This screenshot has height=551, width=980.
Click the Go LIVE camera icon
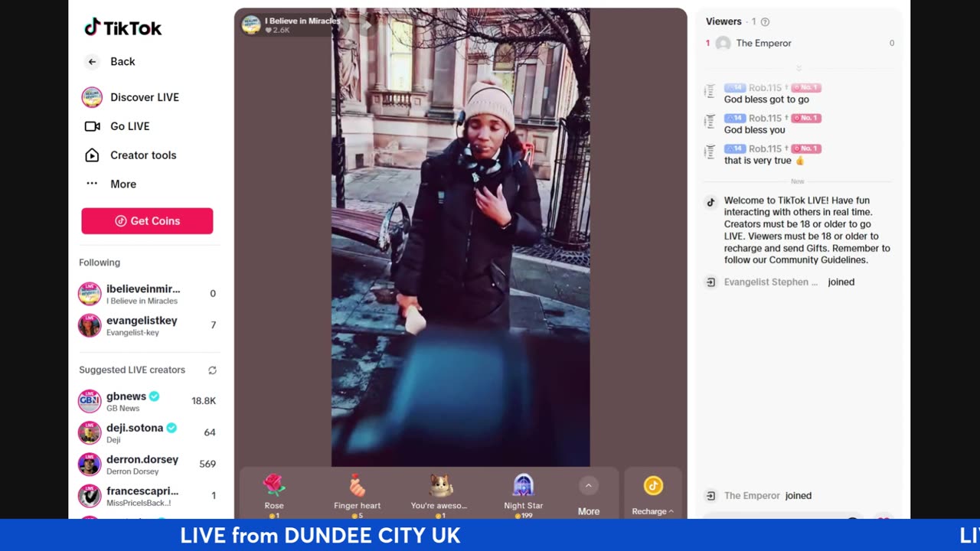(x=92, y=126)
